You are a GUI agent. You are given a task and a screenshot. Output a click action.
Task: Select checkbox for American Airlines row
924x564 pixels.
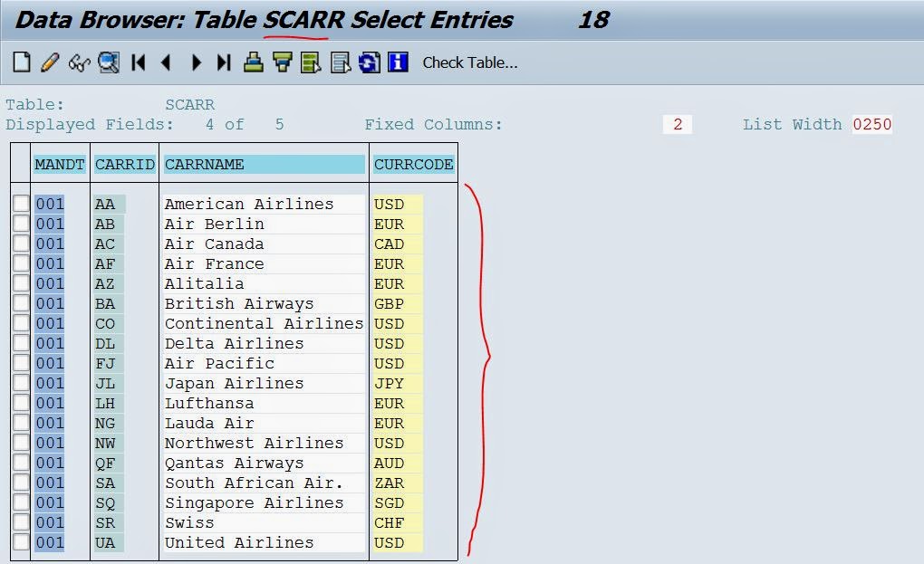21,203
